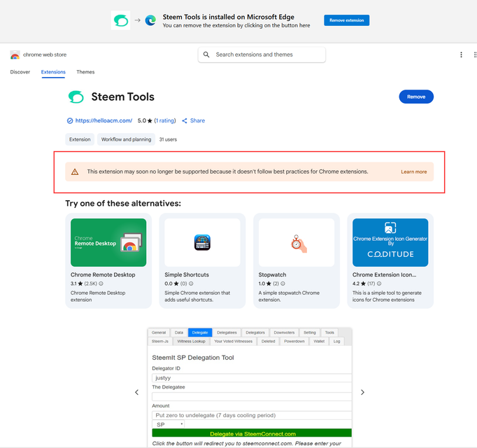477x448 pixels.
Task: Select the Your Voted Witnesses tab
Action: pyautogui.click(x=234, y=342)
